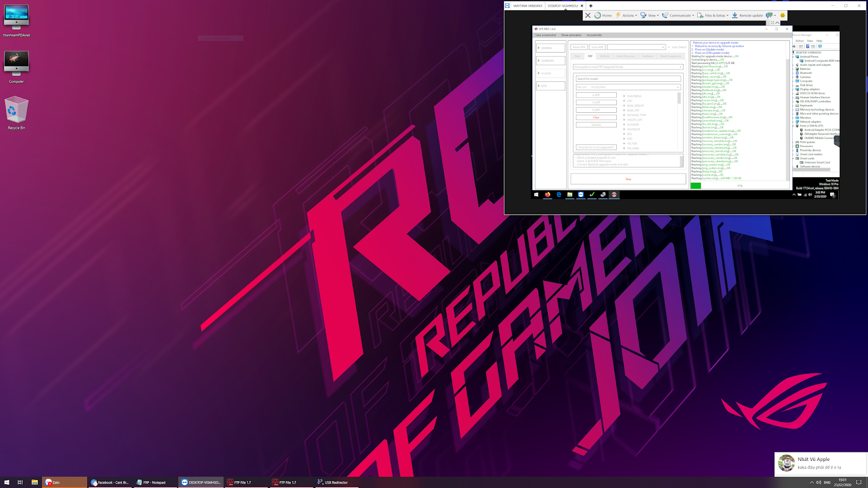Click the green checkmark app on remote taskbar
This screenshot has height=488, width=868.
pyautogui.click(x=592, y=194)
